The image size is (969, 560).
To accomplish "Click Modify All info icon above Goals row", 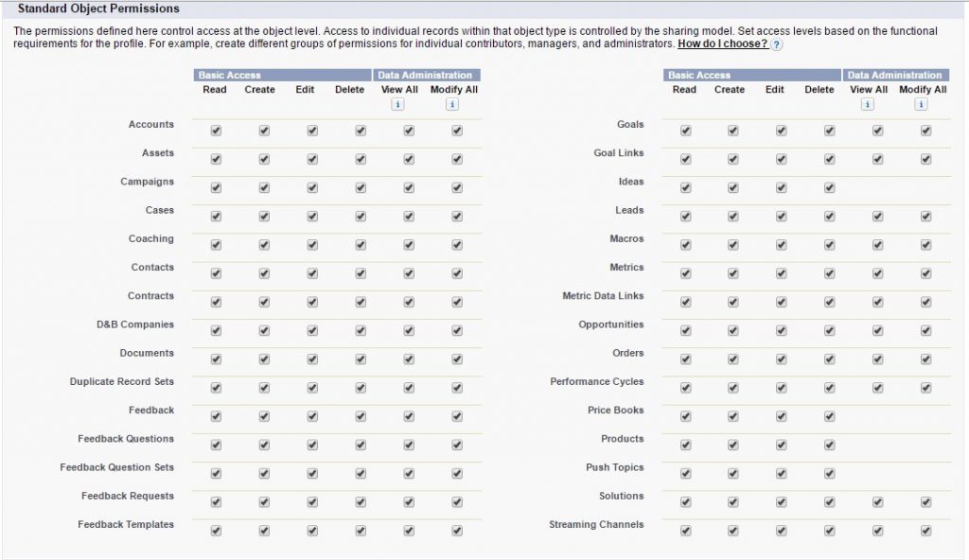I will click(922, 105).
